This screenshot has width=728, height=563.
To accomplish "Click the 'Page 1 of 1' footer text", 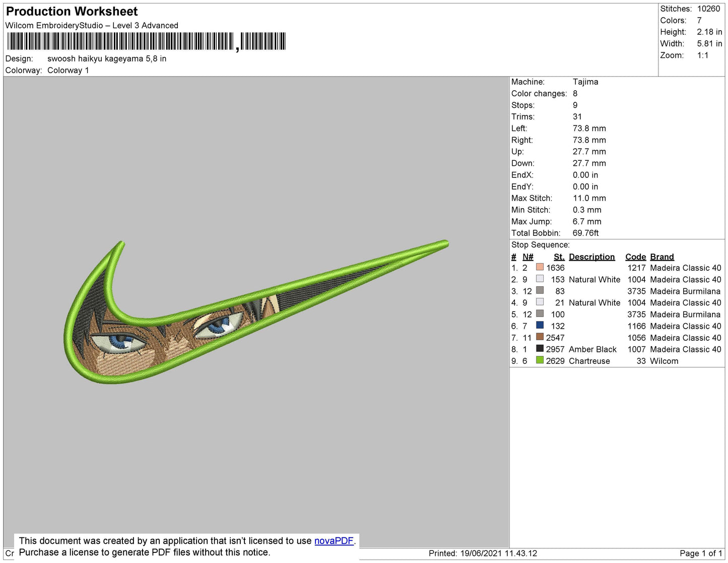I will tap(701, 553).
